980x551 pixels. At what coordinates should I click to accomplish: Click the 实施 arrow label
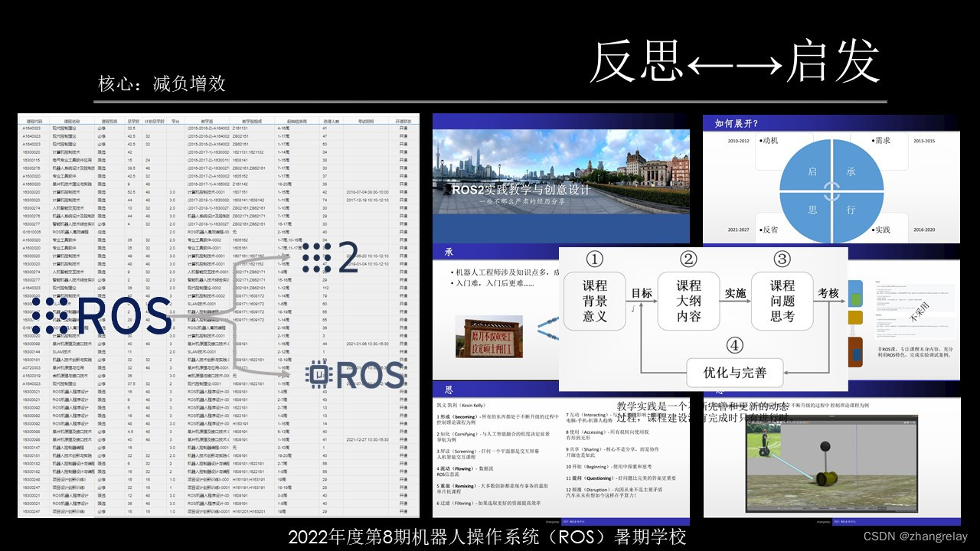[735, 292]
